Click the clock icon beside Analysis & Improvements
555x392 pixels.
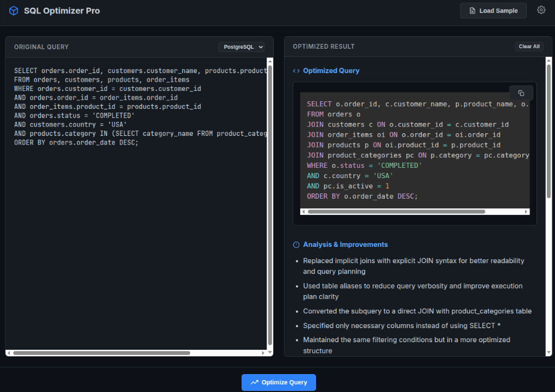point(296,245)
